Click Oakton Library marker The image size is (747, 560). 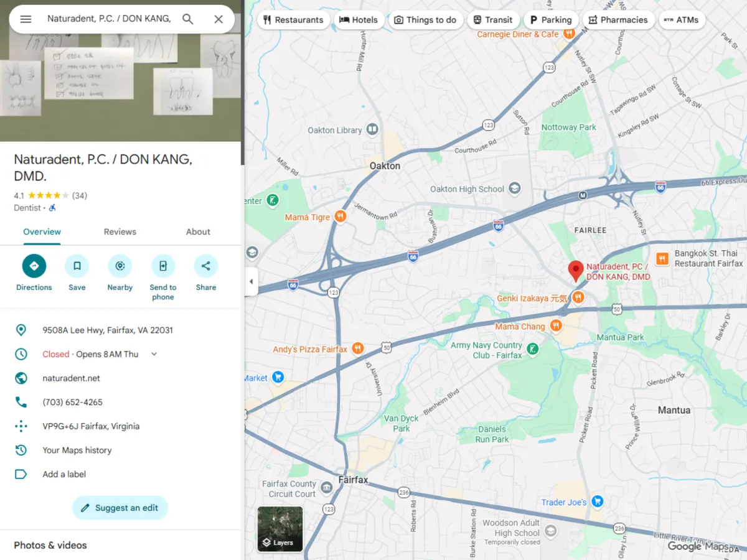click(x=372, y=129)
